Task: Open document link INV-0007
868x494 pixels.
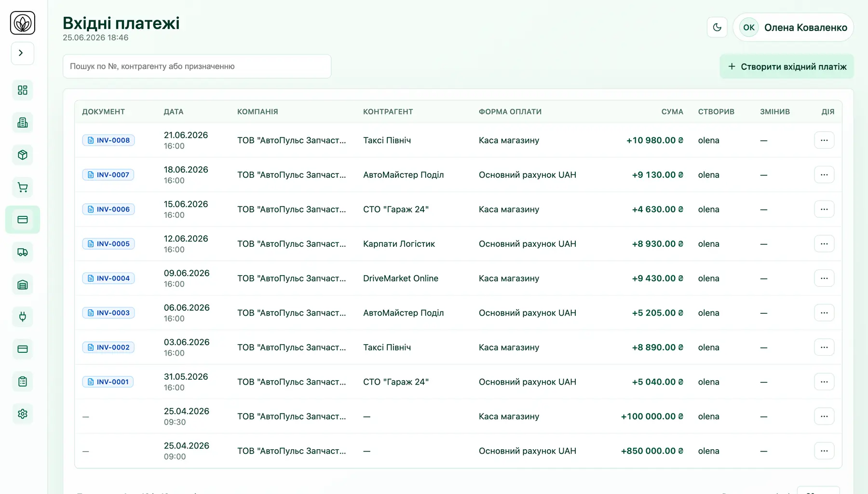Action: click(108, 174)
